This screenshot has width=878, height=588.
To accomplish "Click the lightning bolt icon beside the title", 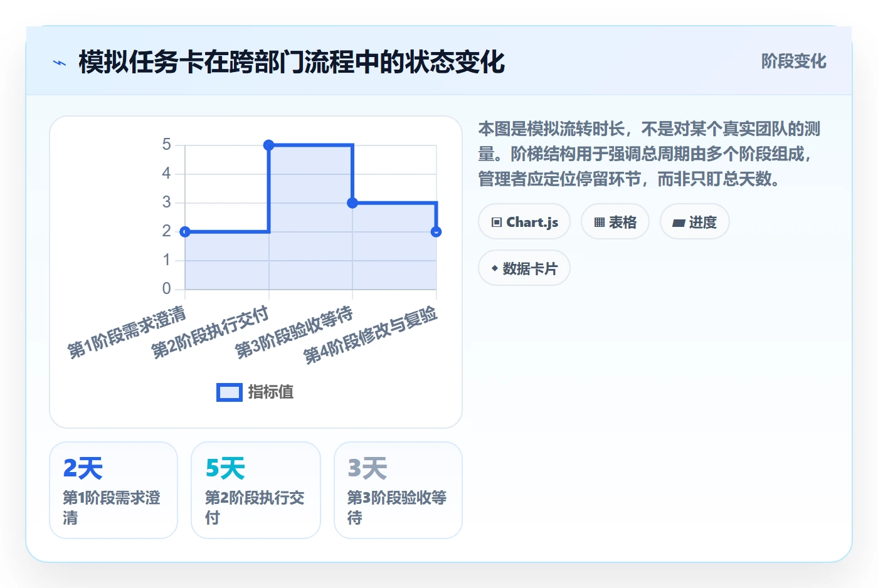I will point(60,63).
